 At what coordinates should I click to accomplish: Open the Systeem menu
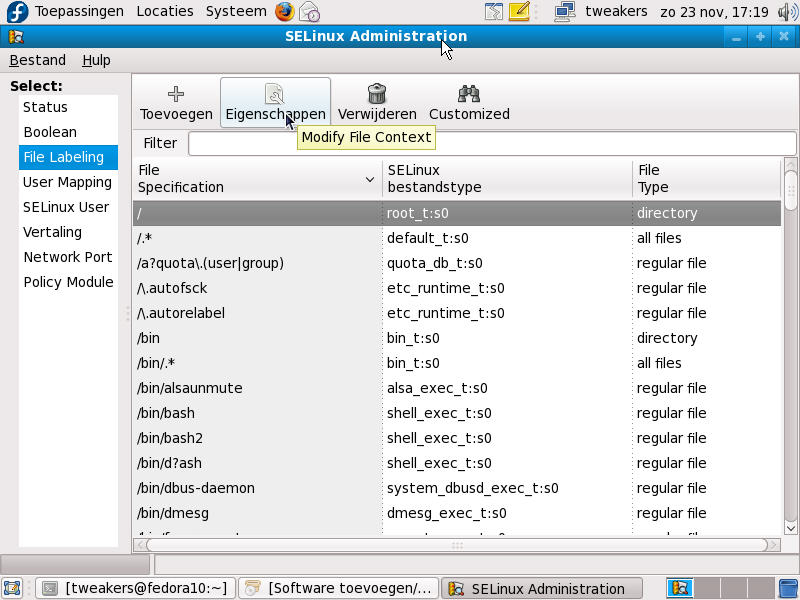coord(236,11)
